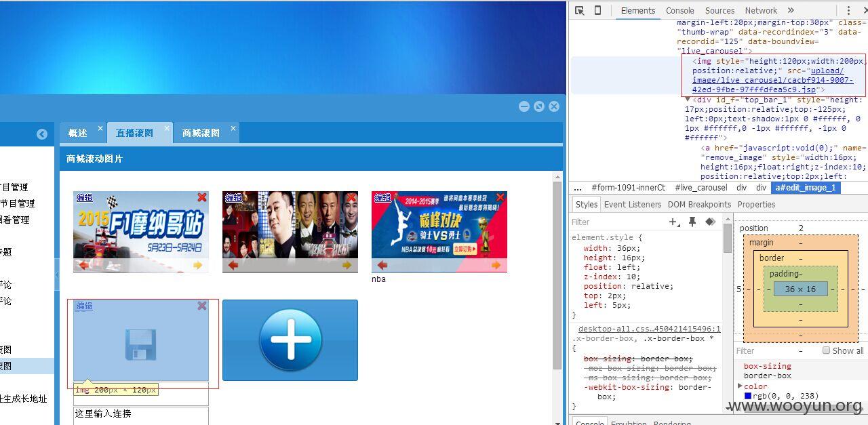Open the Network panel
The height and width of the screenshot is (425, 868).
click(x=762, y=10)
